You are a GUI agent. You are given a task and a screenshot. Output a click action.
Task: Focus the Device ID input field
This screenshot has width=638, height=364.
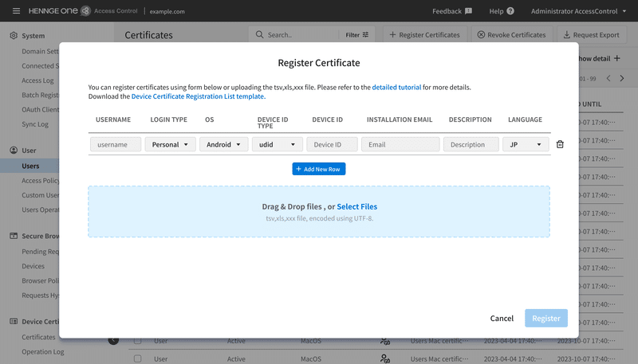(x=332, y=144)
